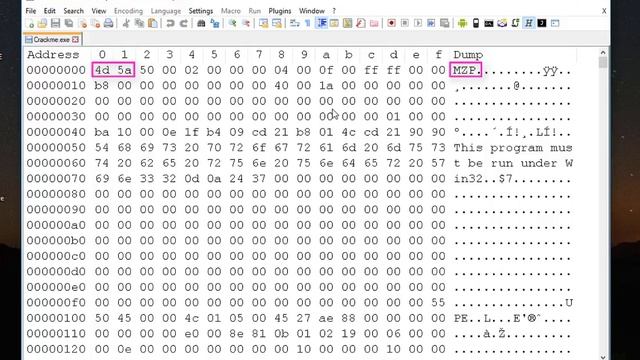The image size is (640, 360).
Task: Open the View menu
Action: coord(99,11)
